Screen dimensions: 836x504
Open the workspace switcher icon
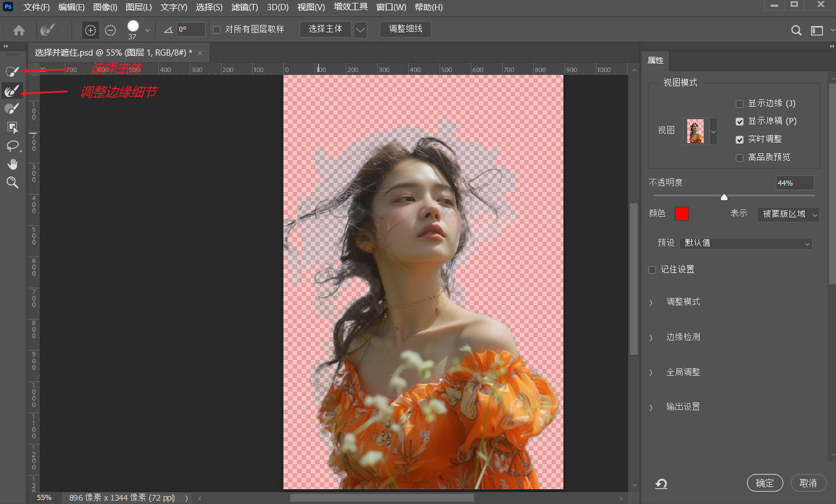pyautogui.click(x=817, y=30)
